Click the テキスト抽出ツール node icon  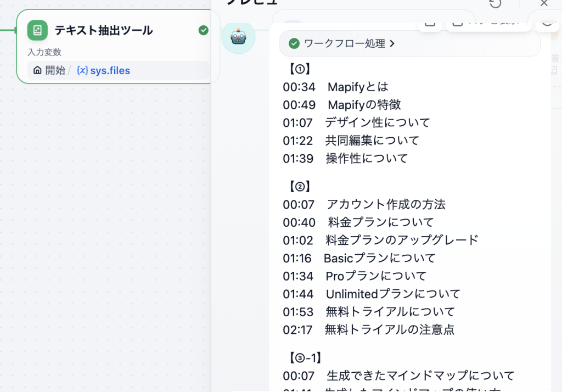pos(37,30)
